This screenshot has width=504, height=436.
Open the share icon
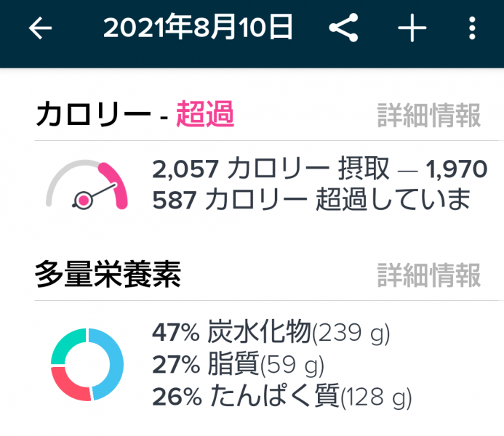(343, 29)
